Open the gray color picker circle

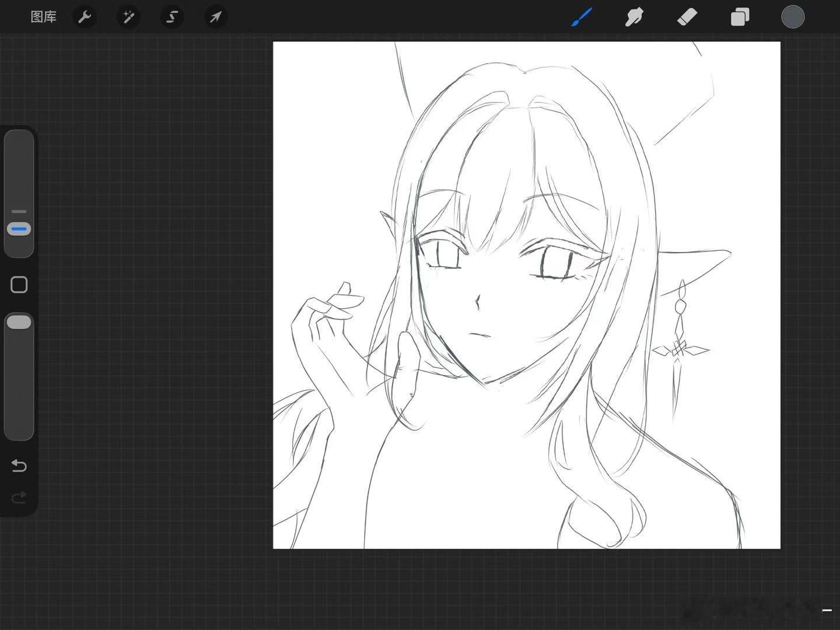click(793, 17)
